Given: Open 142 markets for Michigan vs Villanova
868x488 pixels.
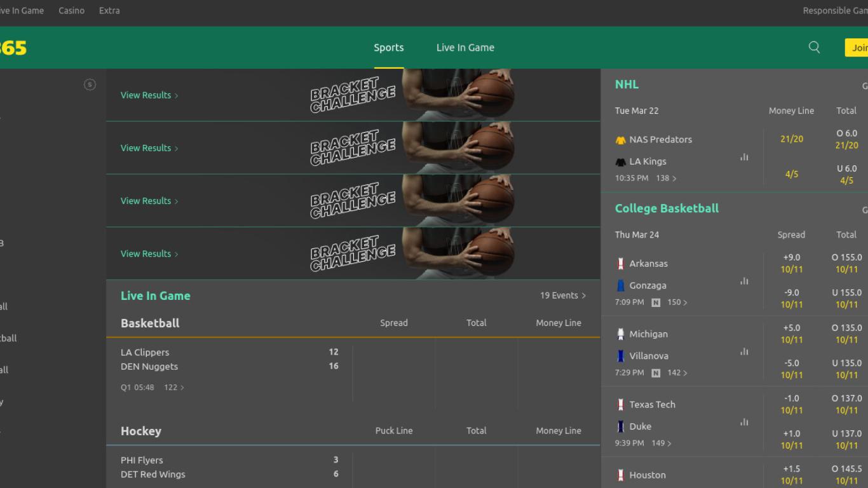Looking at the screenshot, I should (x=677, y=373).
